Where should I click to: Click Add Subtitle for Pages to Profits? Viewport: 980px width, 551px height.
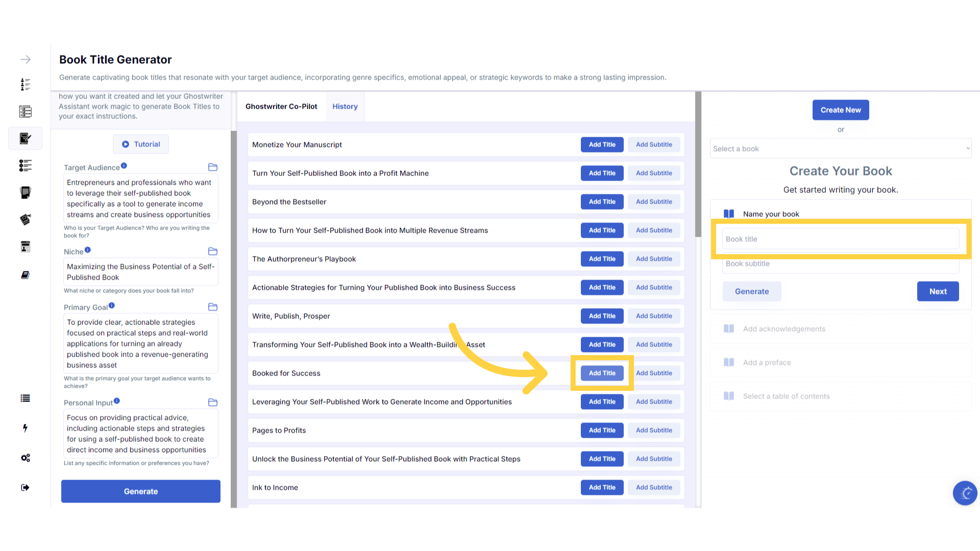654,431
